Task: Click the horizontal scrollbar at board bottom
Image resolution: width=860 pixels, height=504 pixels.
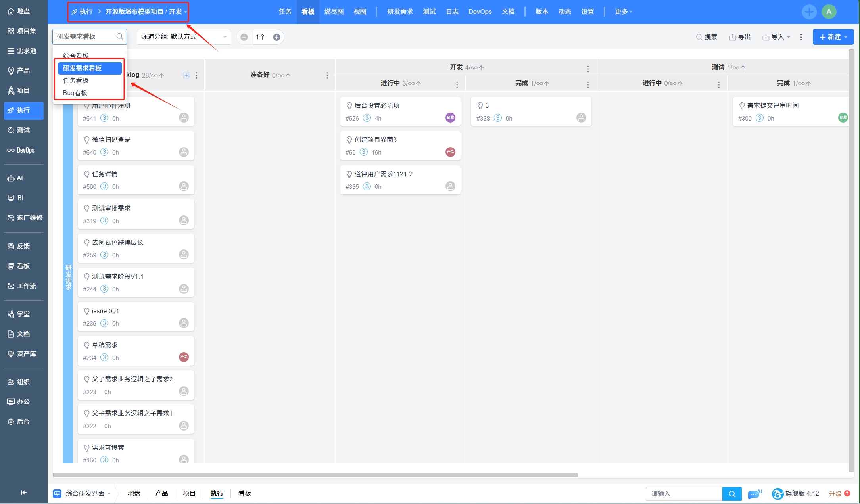Action: click(x=315, y=475)
